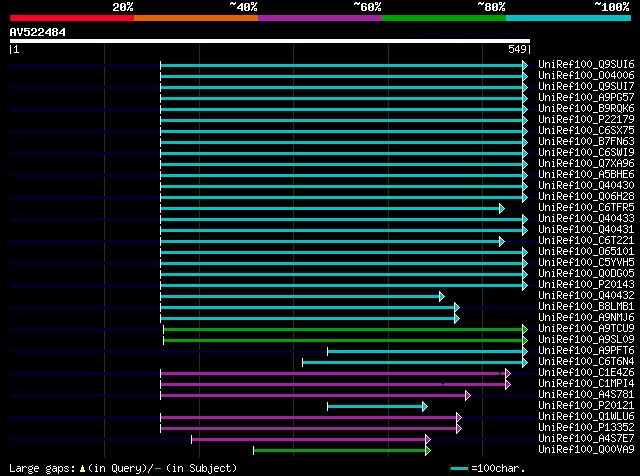Select label UniRef100_Q0DG05
The width and height of the screenshot is (640, 476).
(x=586, y=274)
